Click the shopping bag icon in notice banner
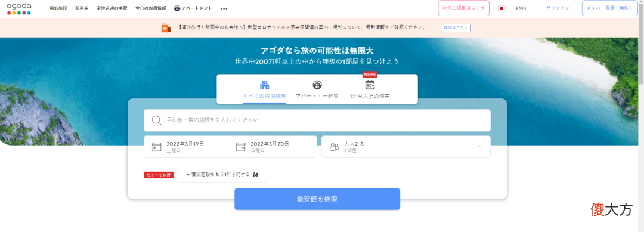The width and height of the screenshot is (644, 232). pos(166,27)
